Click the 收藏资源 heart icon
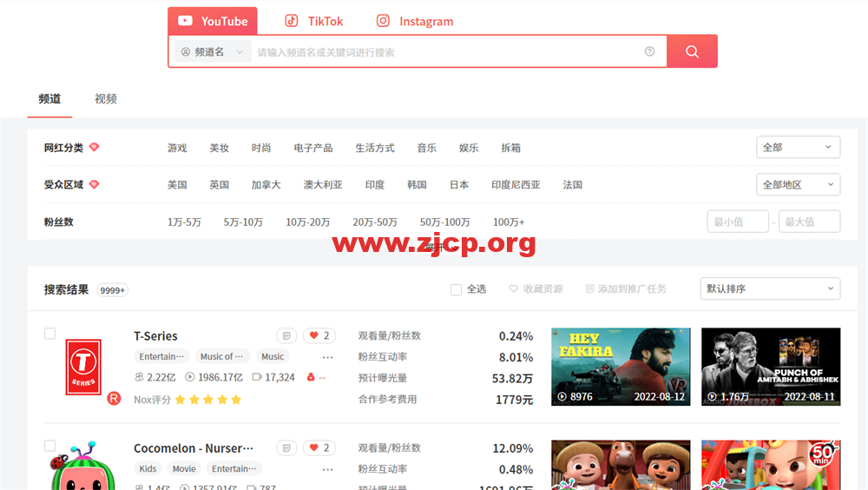 pyautogui.click(x=514, y=288)
